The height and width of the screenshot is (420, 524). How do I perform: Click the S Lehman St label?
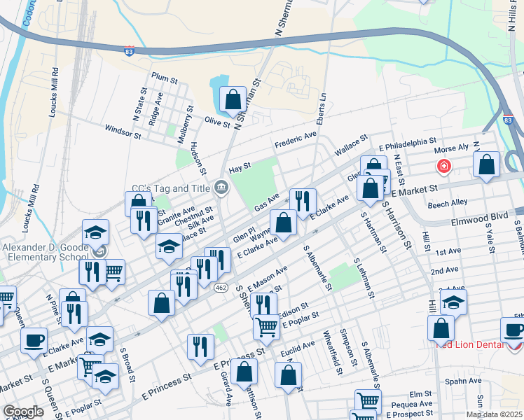coord(364,278)
